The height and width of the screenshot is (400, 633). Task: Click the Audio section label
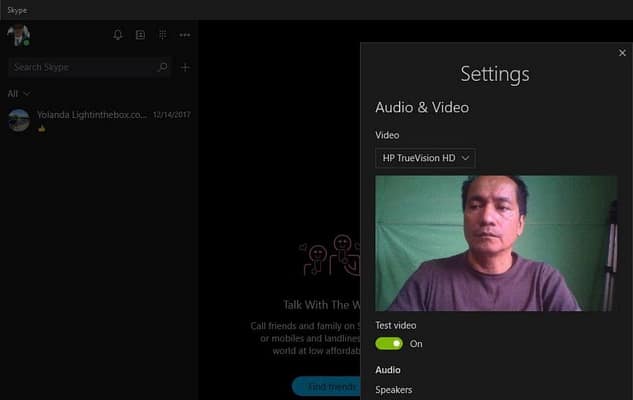point(388,370)
